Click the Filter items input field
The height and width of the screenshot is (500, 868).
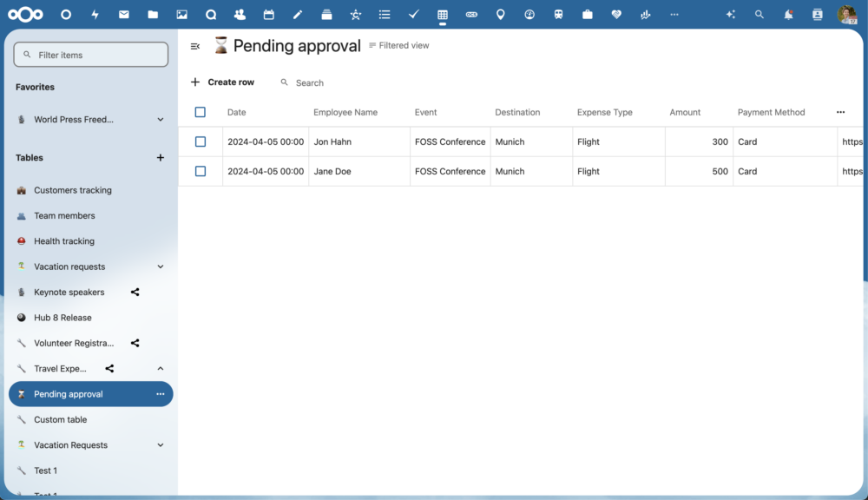(x=90, y=54)
